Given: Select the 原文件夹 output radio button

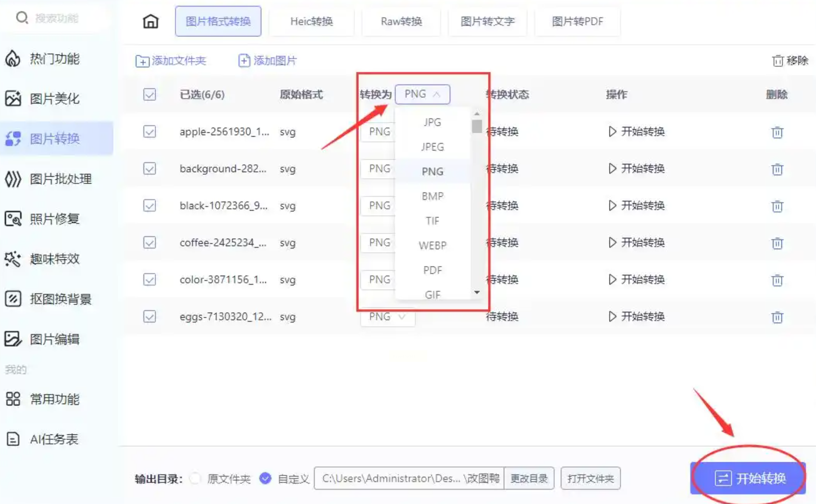Looking at the screenshot, I should pyautogui.click(x=195, y=479).
